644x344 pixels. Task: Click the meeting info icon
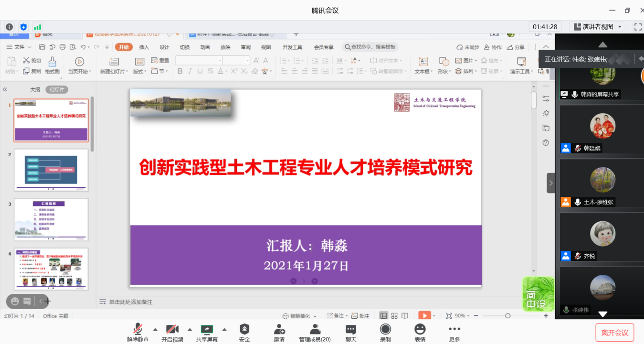click(x=9, y=27)
